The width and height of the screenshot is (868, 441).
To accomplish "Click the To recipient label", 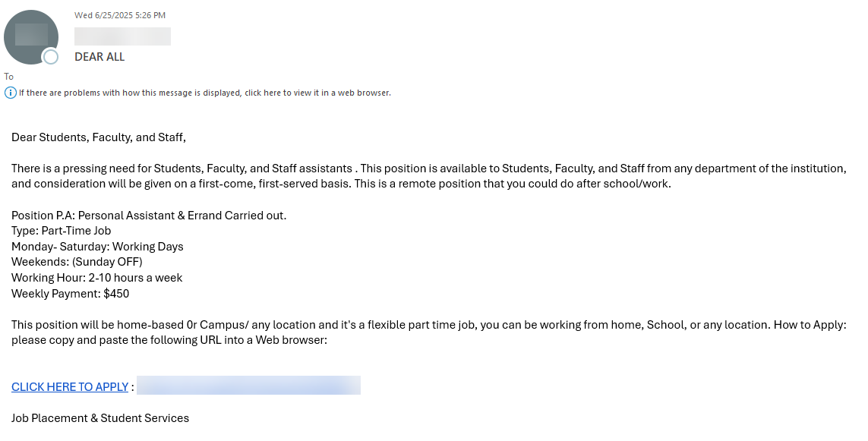I will point(8,76).
